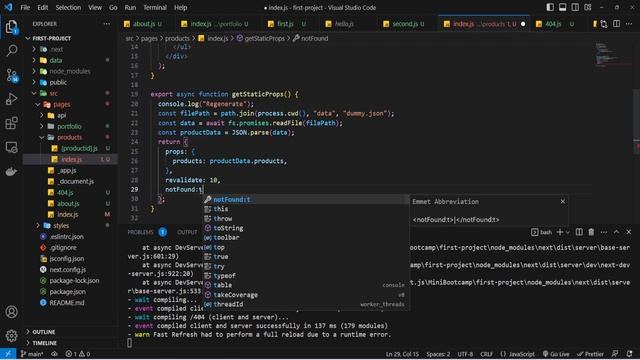640x360 pixels.
Task: Switch to the first.js tab
Action: (285, 24)
